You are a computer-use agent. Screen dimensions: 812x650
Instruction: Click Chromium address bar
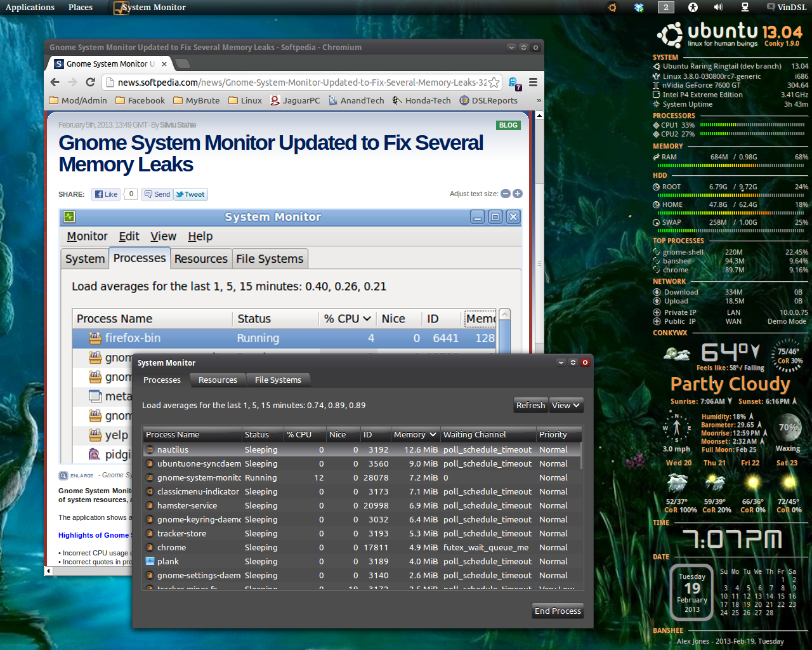click(301, 83)
